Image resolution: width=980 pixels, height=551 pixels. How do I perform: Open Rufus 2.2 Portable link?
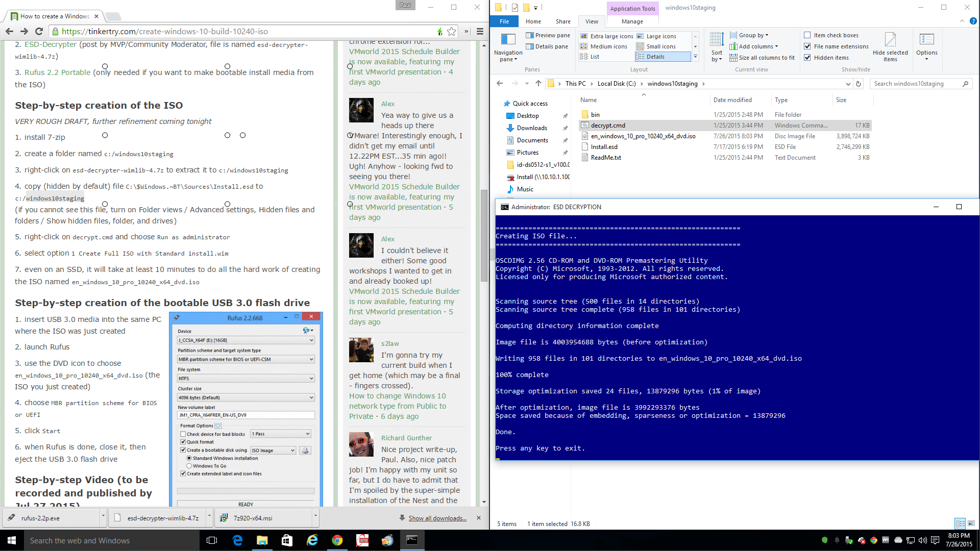pos(57,72)
